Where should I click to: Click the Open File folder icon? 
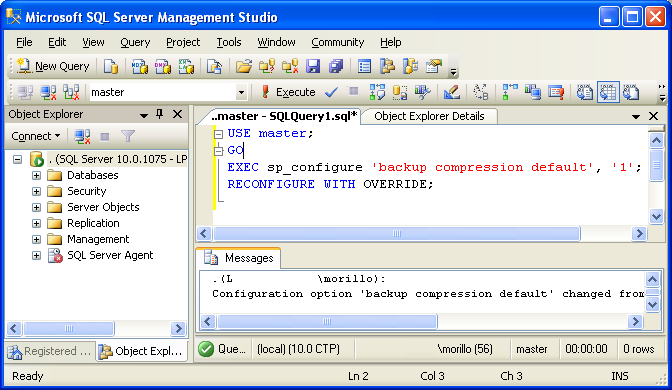pos(244,66)
